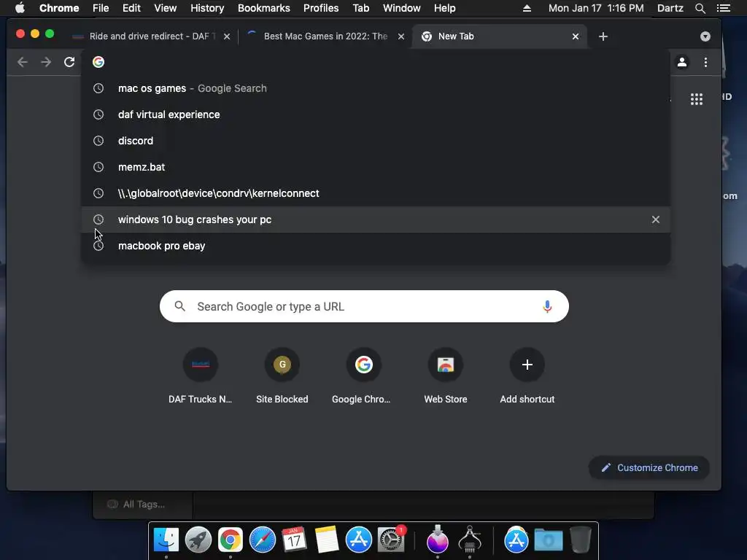Open the Edit menu

(131, 8)
